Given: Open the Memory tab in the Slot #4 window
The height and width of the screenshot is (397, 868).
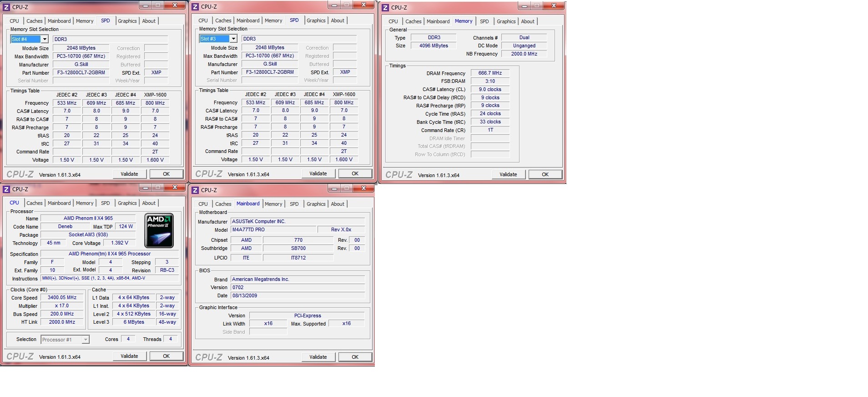Looking at the screenshot, I should pos(85,21).
